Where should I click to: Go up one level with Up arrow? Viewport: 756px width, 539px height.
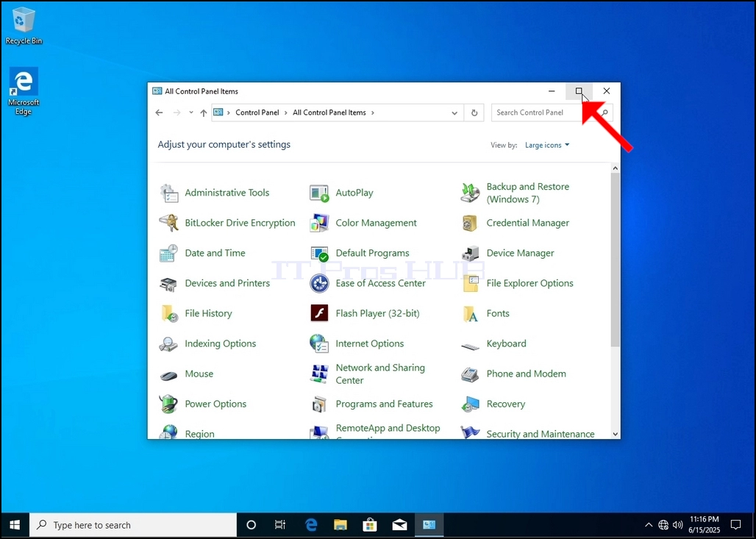204,113
